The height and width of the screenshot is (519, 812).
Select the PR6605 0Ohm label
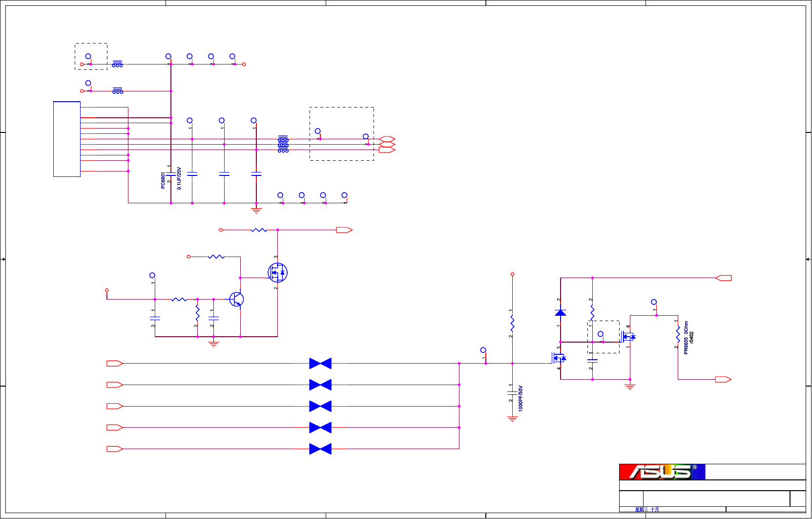pyautogui.click(x=686, y=337)
